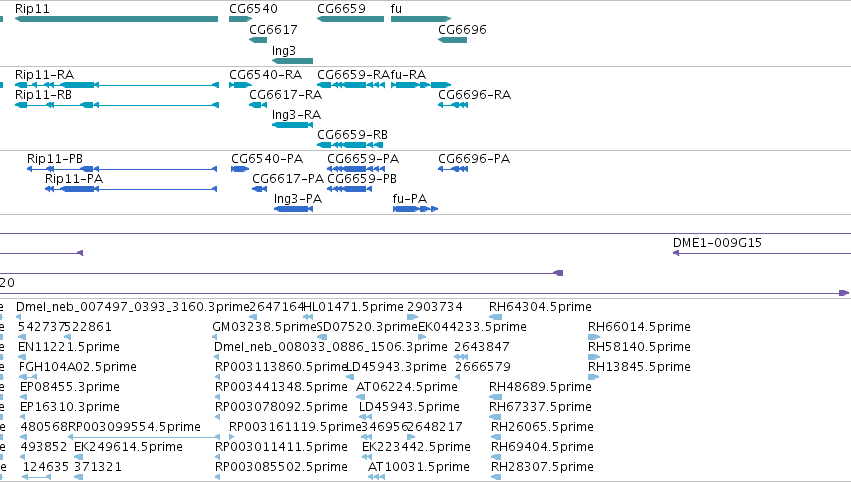Select the RP003161119.5prime EST label
The height and width of the screenshot is (482, 851).
click(x=295, y=427)
